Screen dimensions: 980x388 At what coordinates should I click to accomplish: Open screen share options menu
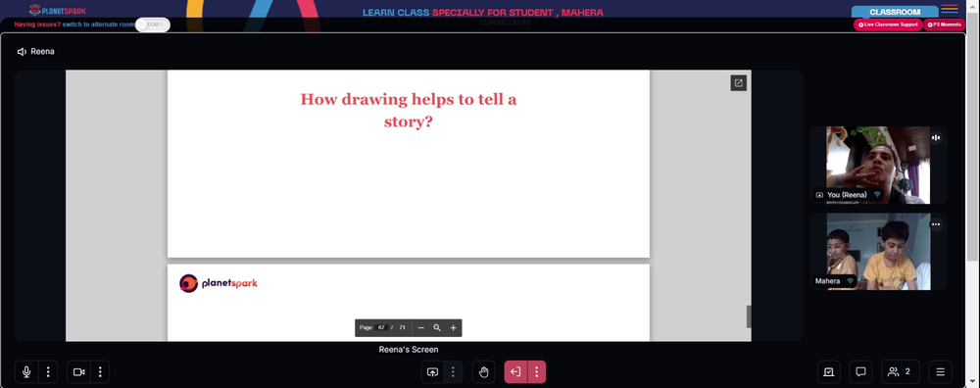click(x=453, y=371)
